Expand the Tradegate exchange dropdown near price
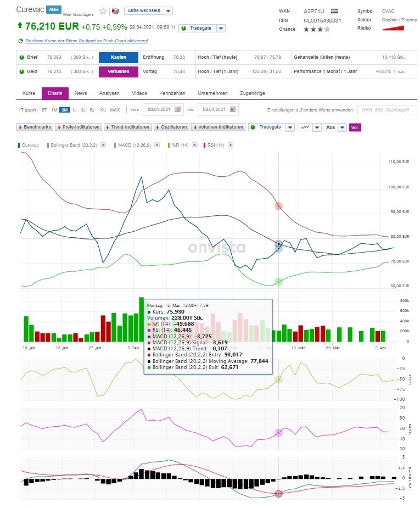 pos(221,28)
